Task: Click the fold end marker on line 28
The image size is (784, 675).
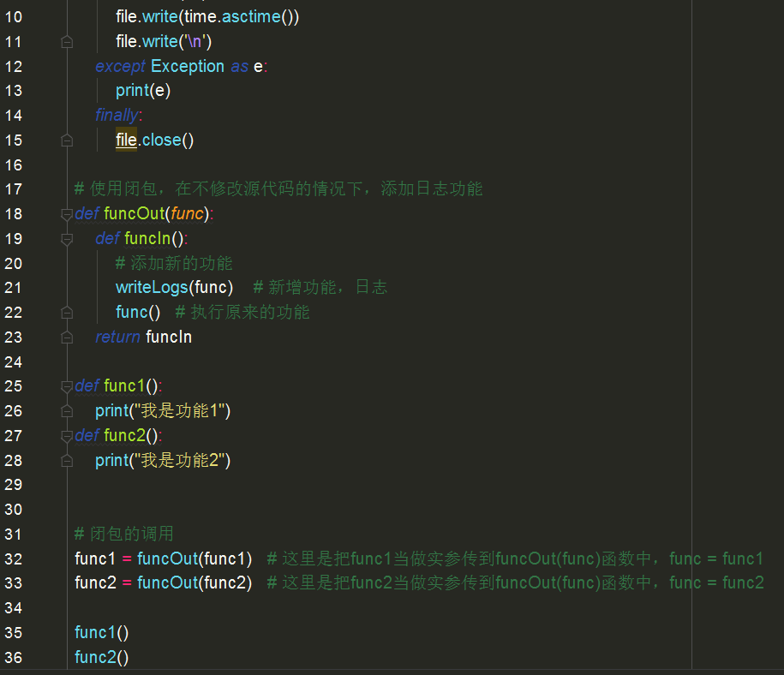Action: (x=67, y=461)
